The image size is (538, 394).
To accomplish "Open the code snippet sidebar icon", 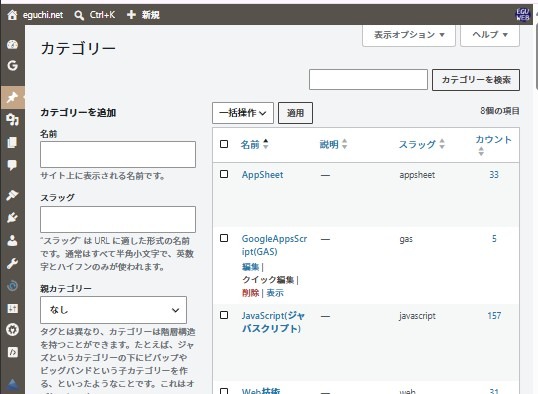I will tap(12, 352).
